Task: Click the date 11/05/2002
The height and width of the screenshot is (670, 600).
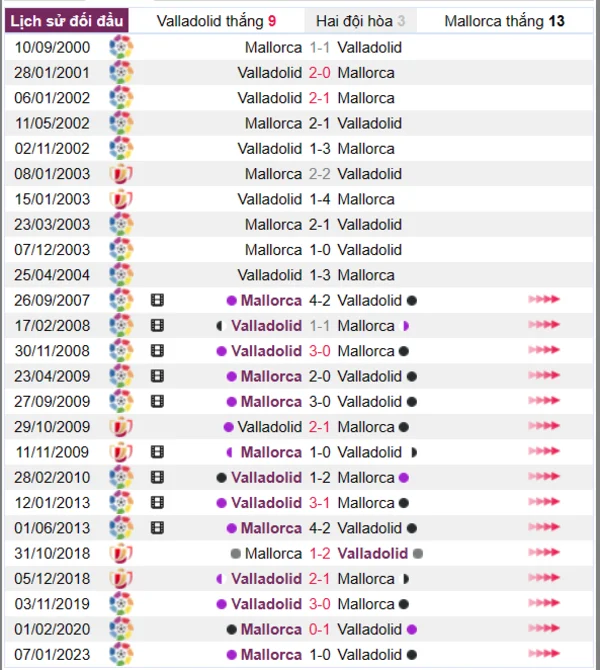Action: click(x=52, y=123)
